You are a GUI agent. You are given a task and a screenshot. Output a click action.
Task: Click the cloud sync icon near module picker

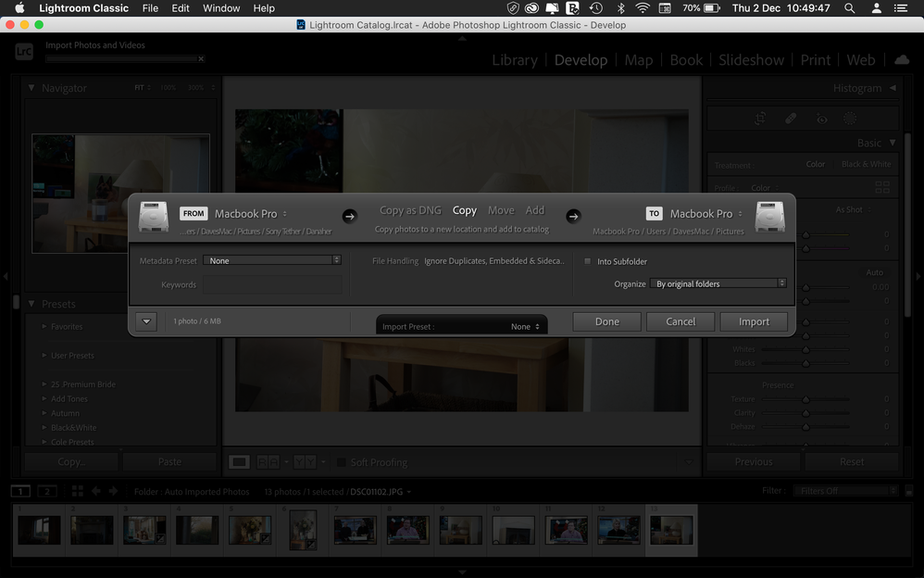902,59
